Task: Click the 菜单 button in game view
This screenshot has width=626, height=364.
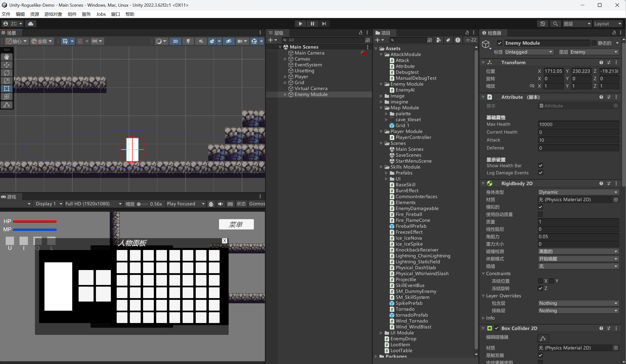Action: tap(236, 225)
